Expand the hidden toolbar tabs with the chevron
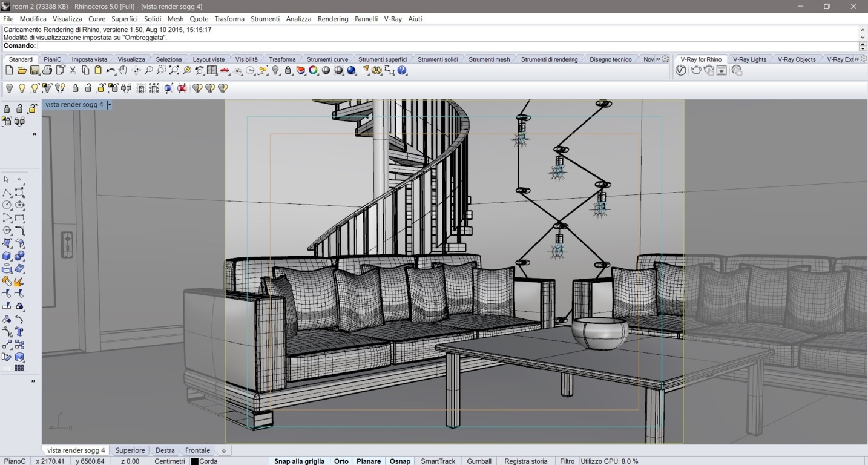Image resolution: width=868 pixels, height=465 pixels. click(x=658, y=59)
